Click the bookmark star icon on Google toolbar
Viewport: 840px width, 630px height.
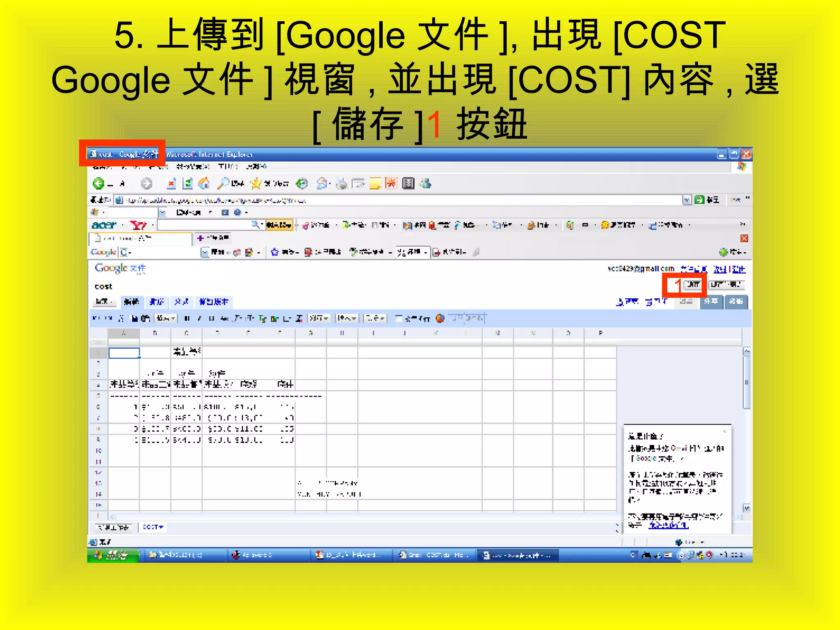point(275,252)
